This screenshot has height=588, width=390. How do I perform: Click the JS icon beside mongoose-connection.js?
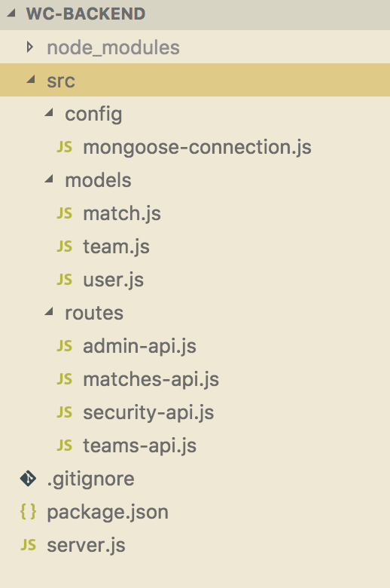pyautogui.click(x=65, y=147)
